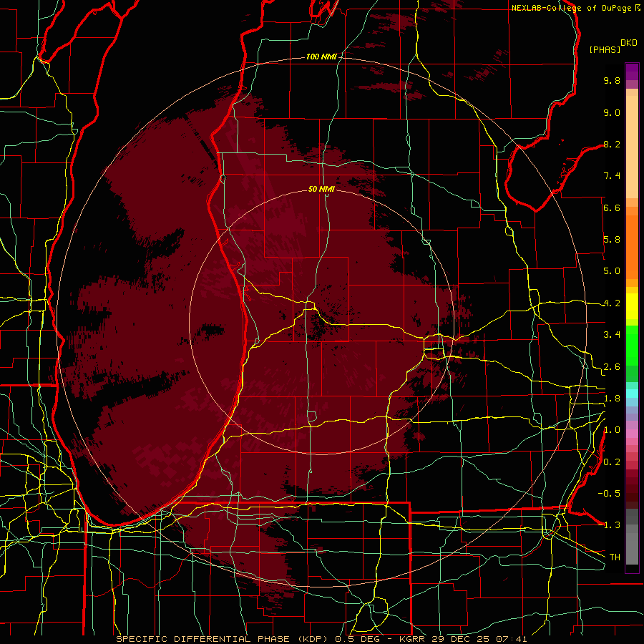Click the 9.8 value on the color scale
Image resolution: width=644 pixels, height=644 pixels.
pyautogui.click(x=612, y=80)
